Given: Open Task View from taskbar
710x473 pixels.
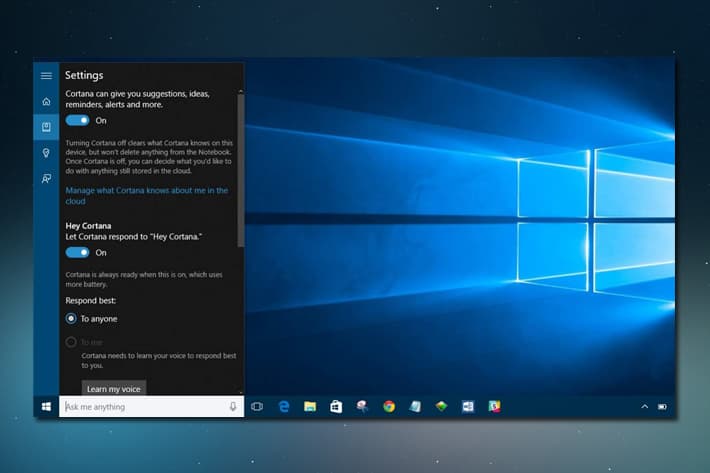Looking at the screenshot, I should [257, 406].
